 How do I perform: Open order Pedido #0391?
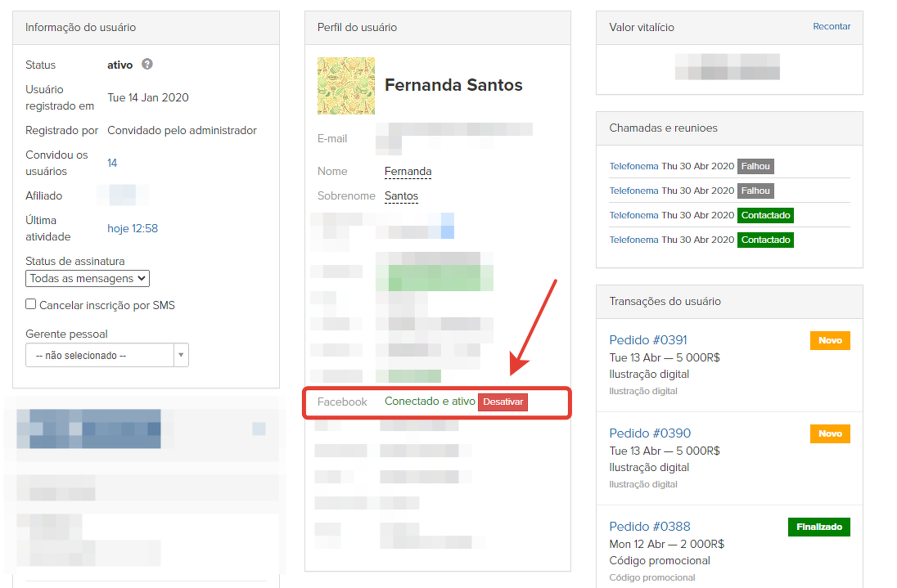[x=649, y=340]
